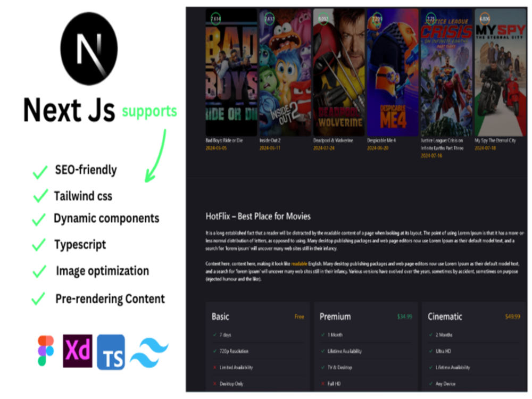Select the Cinematic plan card heading
Image resolution: width=532 pixels, height=399 pixels.
point(445,317)
